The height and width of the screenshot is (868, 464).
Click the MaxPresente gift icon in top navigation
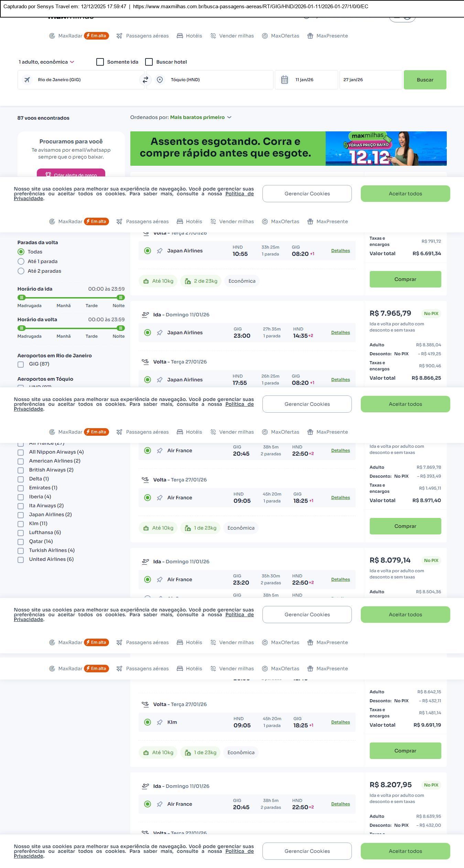[x=310, y=36]
